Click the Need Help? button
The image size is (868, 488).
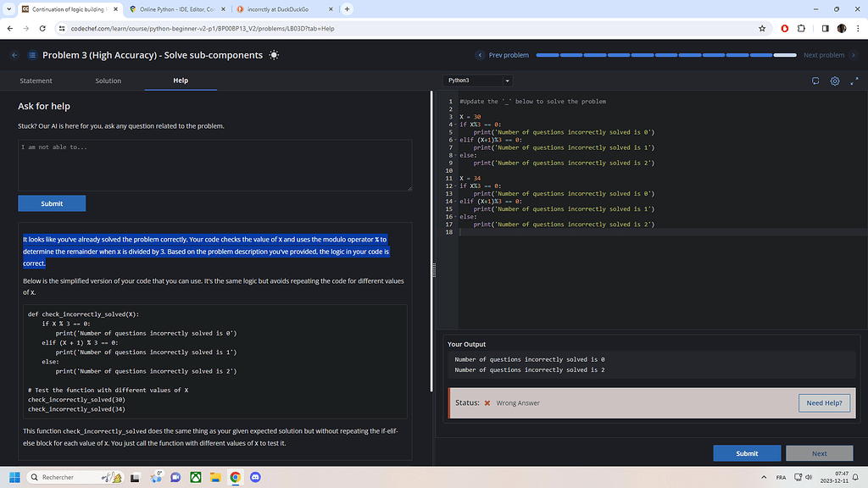tap(823, 403)
